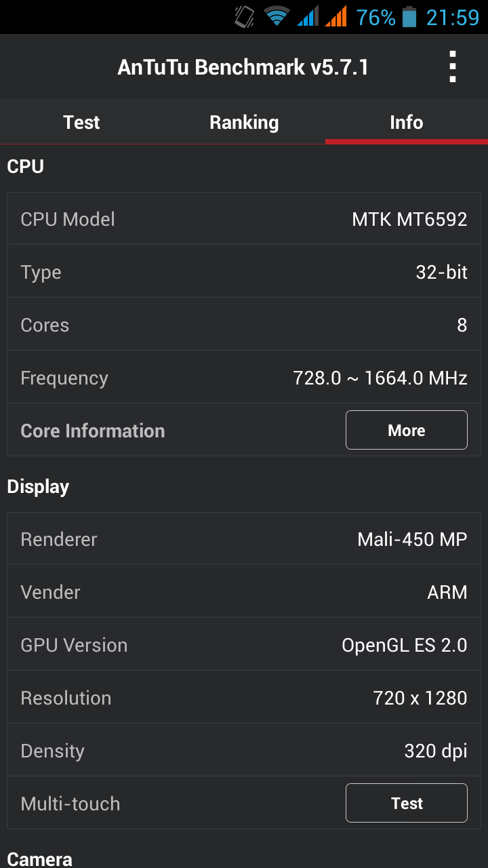Select the Info tab
488x868 pixels.
[406, 122]
